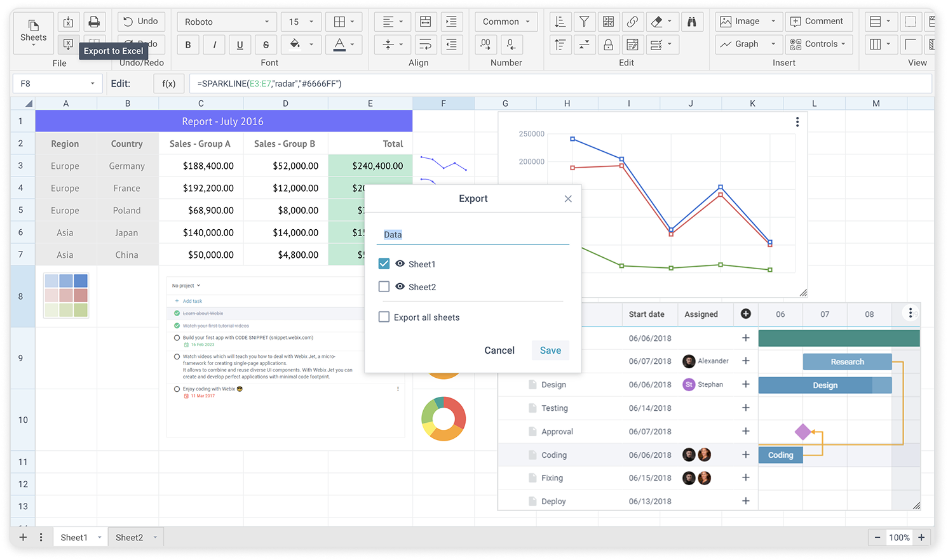Click the Save button in Export dialog
This screenshot has width=948, height=560.
[x=550, y=350]
